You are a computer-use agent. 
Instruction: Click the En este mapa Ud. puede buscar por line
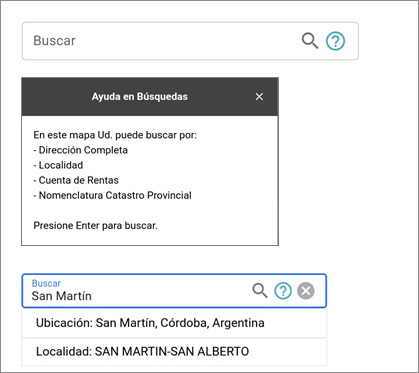115,135
